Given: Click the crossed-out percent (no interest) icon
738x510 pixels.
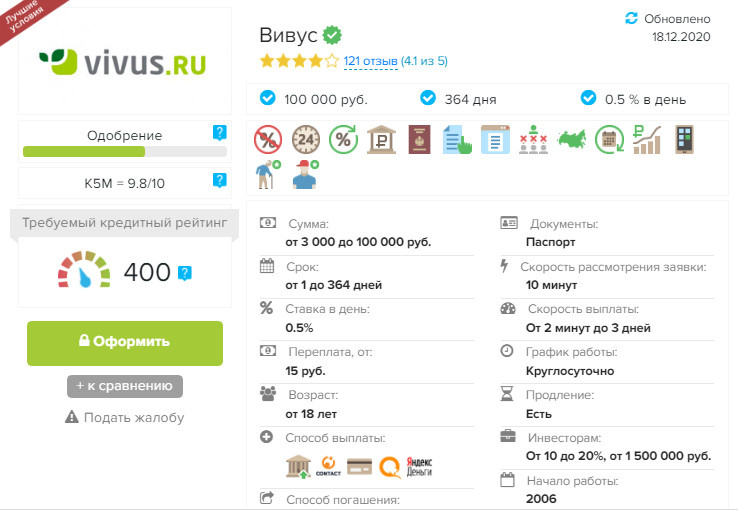Looking at the screenshot, I should pos(268,140).
